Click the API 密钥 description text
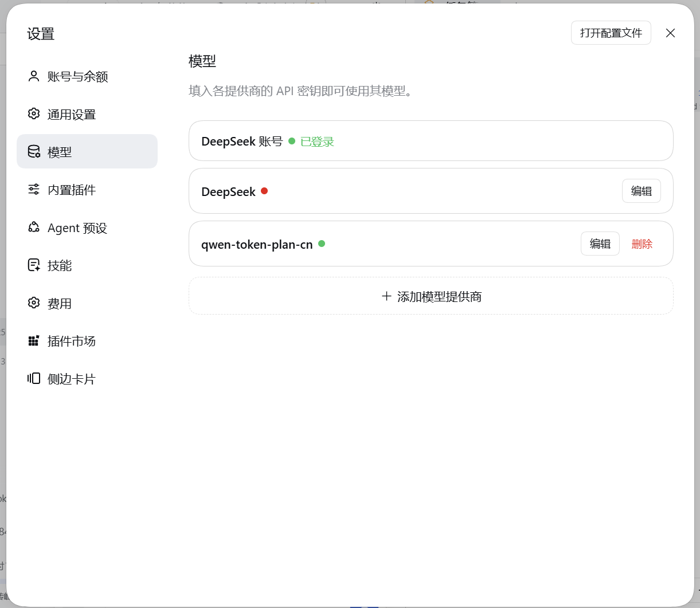The width and height of the screenshot is (700, 608). (300, 91)
